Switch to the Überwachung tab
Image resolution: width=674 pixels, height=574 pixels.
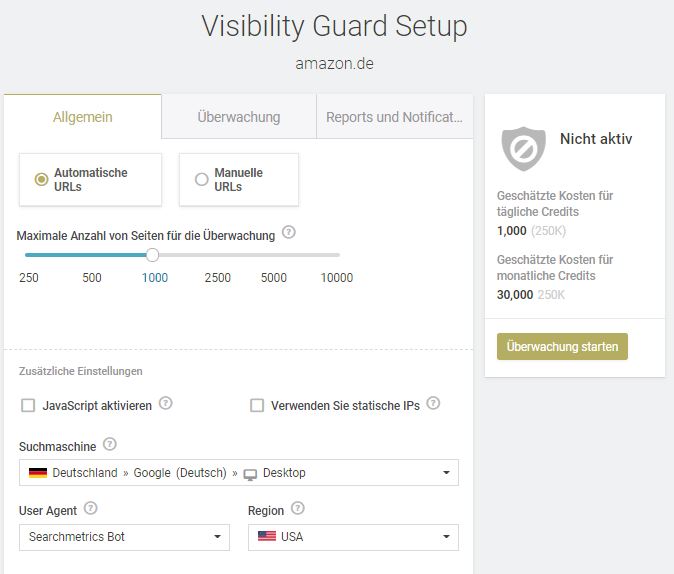(x=239, y=117)
